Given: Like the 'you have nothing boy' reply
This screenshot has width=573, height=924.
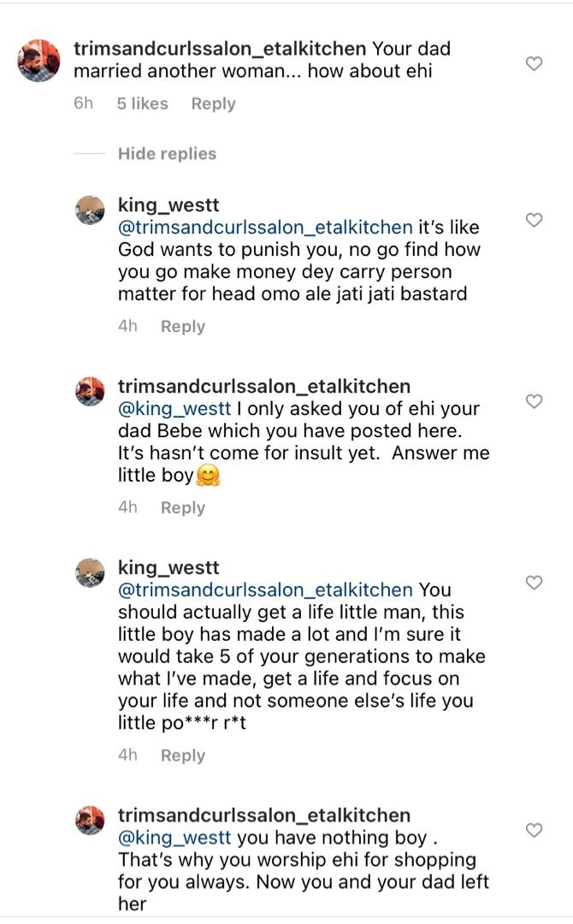Looking at the screenshot, I should pyautogui.click(x=534, y=831).
